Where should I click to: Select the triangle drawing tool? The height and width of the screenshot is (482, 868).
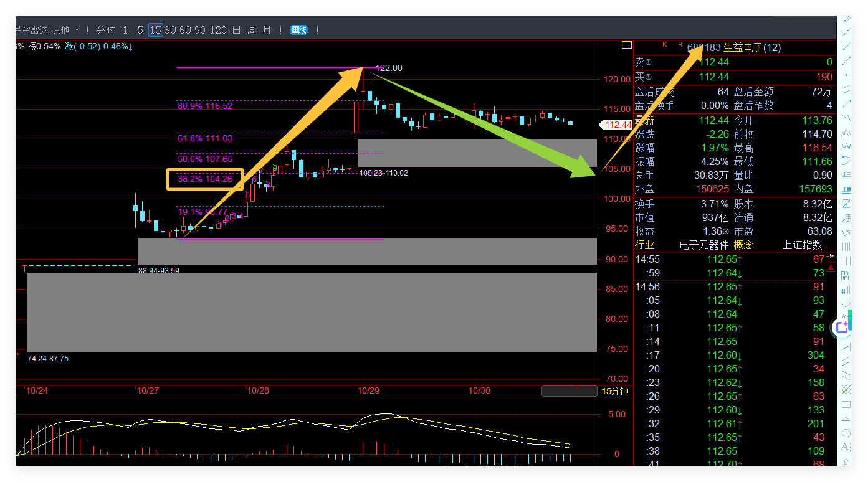[846, 418]
